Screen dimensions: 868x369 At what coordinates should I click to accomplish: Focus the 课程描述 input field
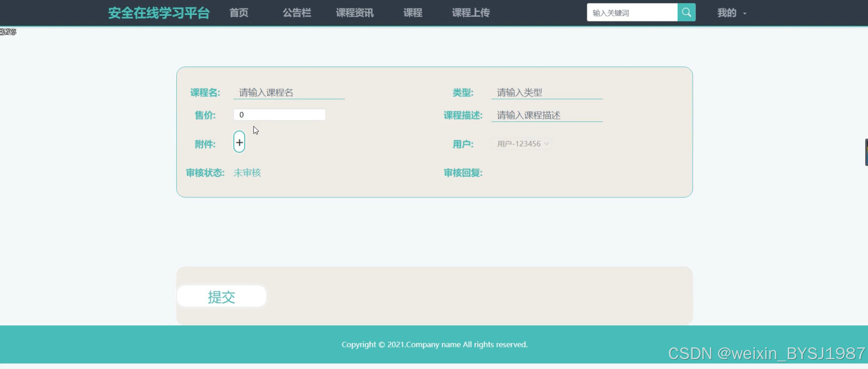pos(547,115)
